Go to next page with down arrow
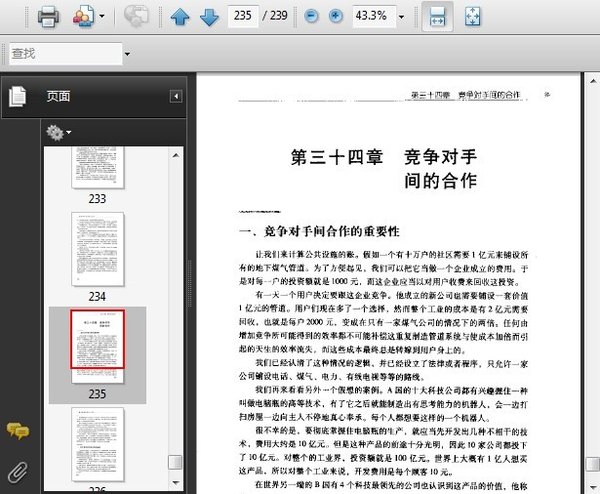The height and width of the screenshot is (494, 600). pos(208,16)
